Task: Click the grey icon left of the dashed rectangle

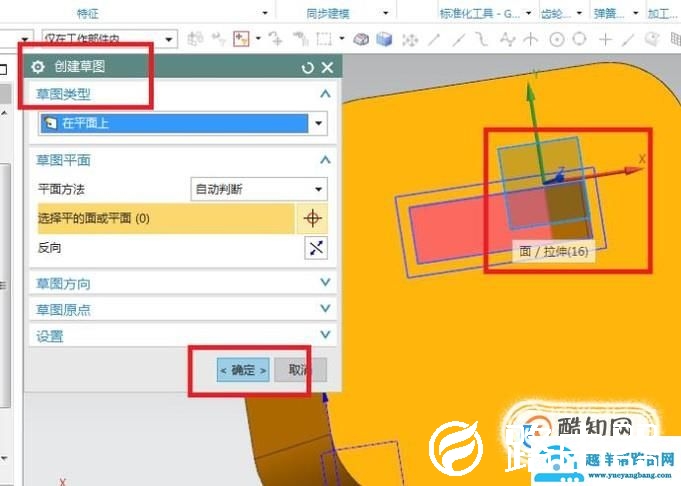Action: [x=300, y=39]
